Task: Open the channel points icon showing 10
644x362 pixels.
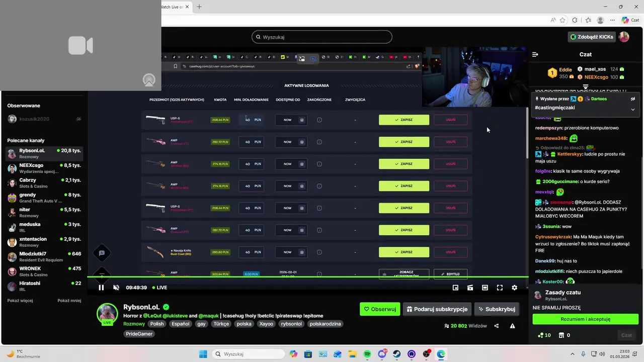Action: click(x=544, y=335)
